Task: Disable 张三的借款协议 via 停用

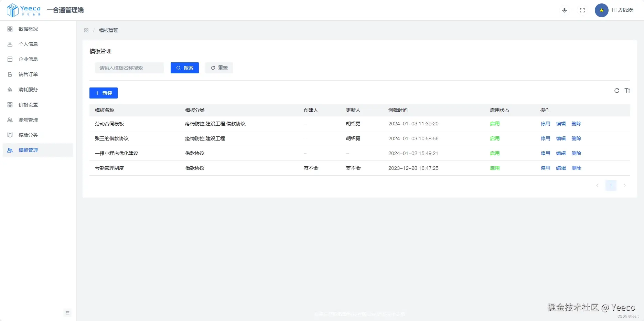Action: (x=545, y=138)
